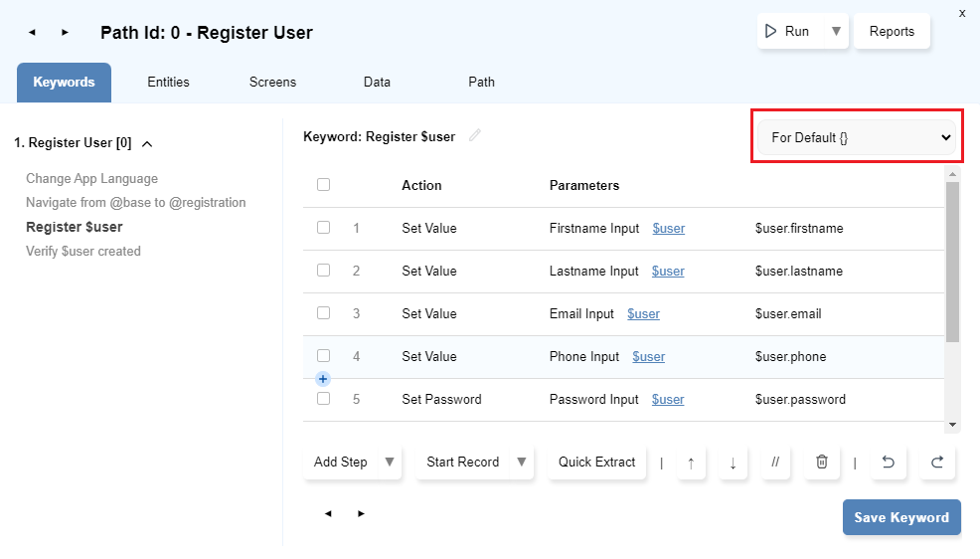Click the comment-out double slash icon
The height and width of the screenshot is (559, 980).
[775, 463]
